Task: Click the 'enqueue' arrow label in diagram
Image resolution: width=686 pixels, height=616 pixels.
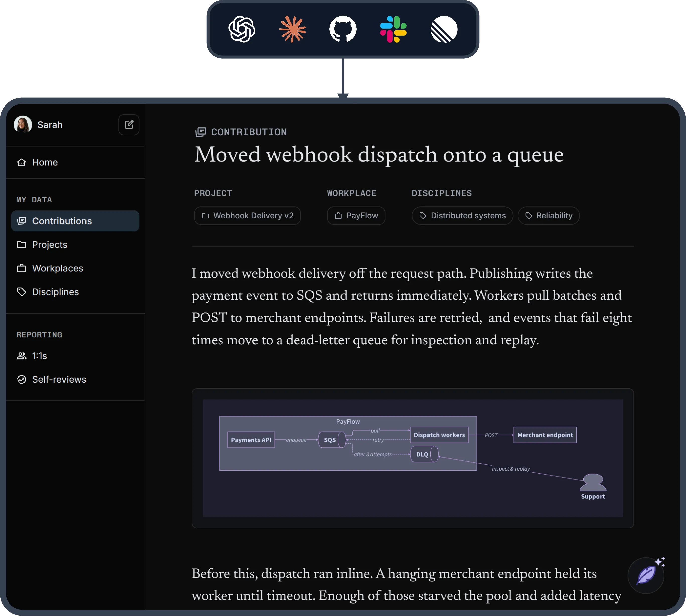Action: [296, 440]
